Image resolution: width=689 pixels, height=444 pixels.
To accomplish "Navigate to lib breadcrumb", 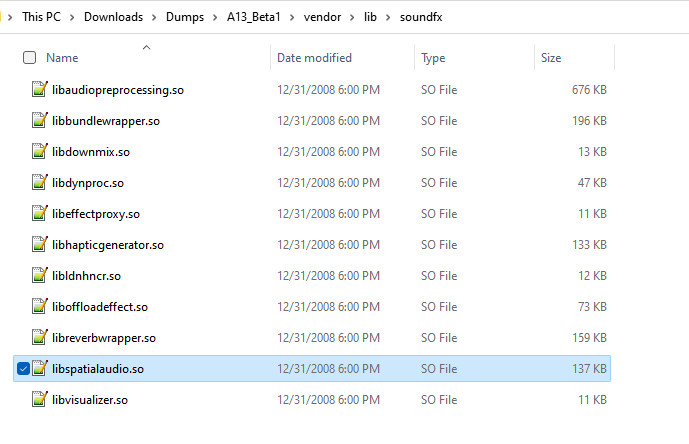I will (x=370, y=17).
